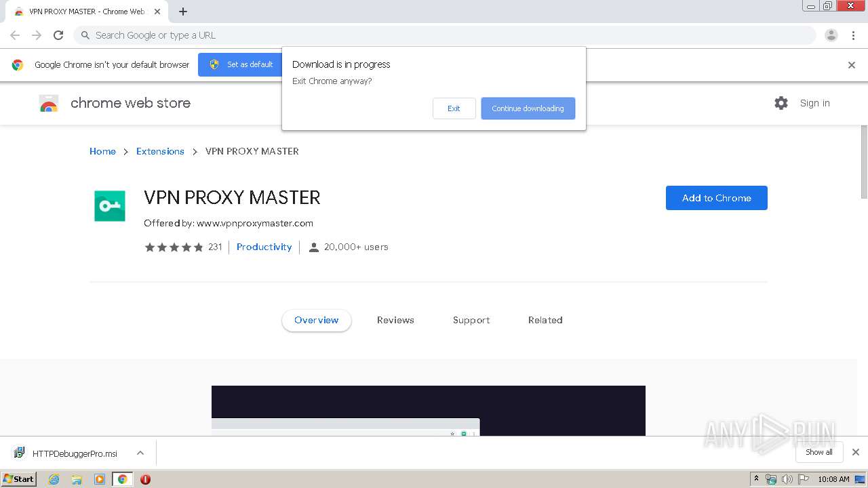This screenshot has width=868, height=488.
Task: Click the red Opera taskbar icon
Action: 145,479
